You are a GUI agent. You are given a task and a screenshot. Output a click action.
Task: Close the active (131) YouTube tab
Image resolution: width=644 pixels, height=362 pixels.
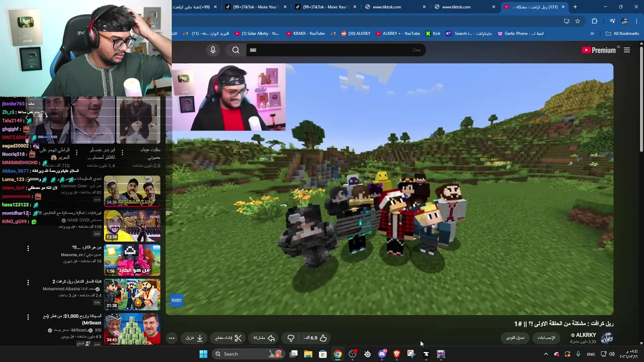pyautogui.click(x=562, y=7)
